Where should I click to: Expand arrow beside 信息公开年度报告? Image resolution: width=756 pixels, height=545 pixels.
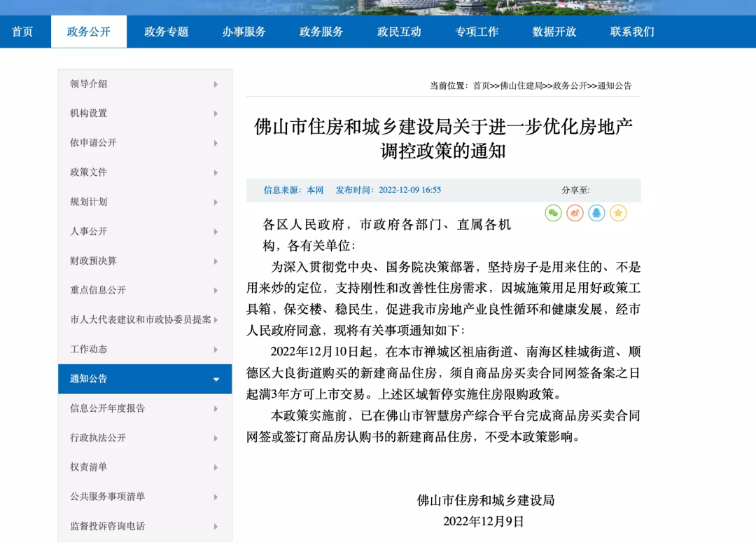[x=216, y=408]
